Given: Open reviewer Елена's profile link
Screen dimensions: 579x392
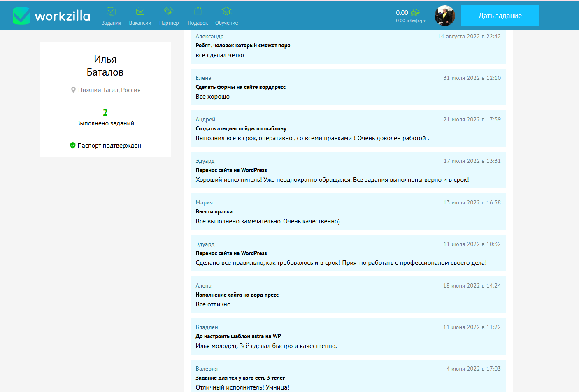Looking at the screenshot, I should pos(203,78).
